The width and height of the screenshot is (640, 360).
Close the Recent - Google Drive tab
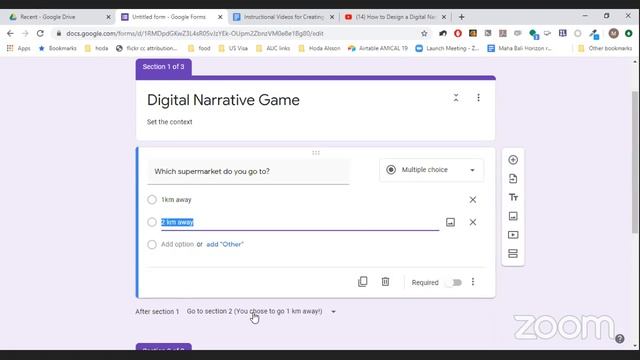tap(108, 17)
